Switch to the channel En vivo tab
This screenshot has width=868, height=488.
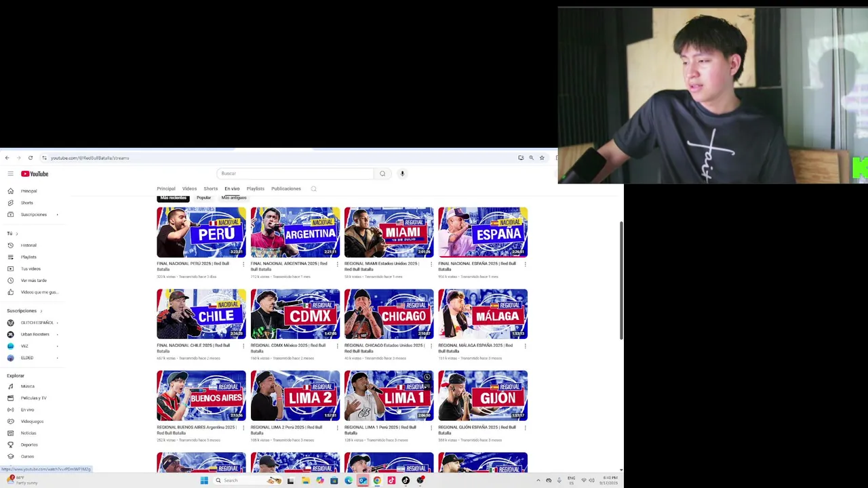click(232, 189)
